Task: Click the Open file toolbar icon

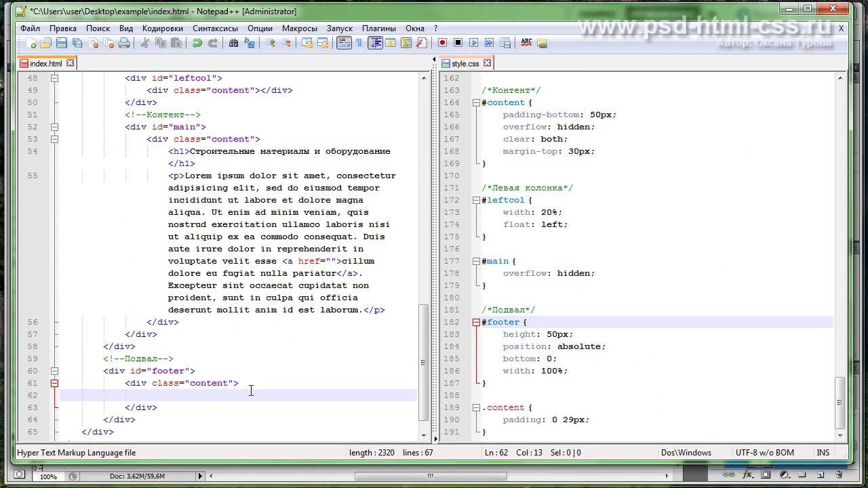Action: click(46, 43)
